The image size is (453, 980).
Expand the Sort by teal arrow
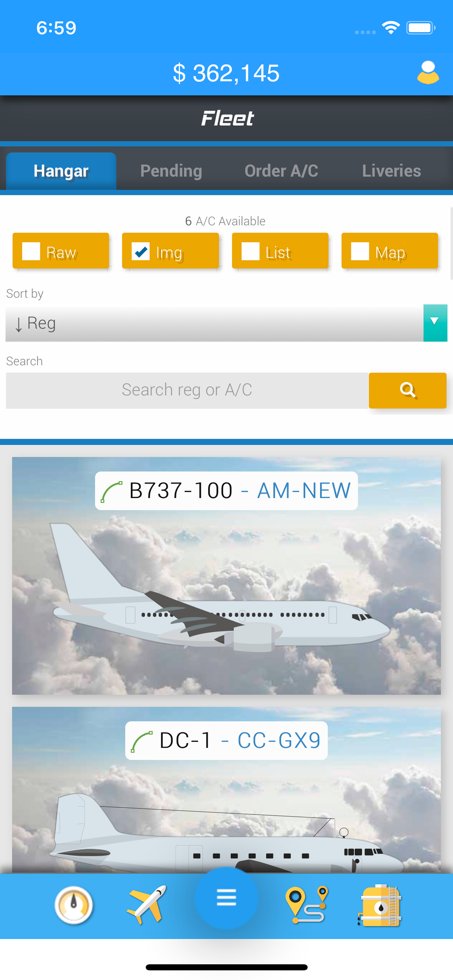pos(435,323)
